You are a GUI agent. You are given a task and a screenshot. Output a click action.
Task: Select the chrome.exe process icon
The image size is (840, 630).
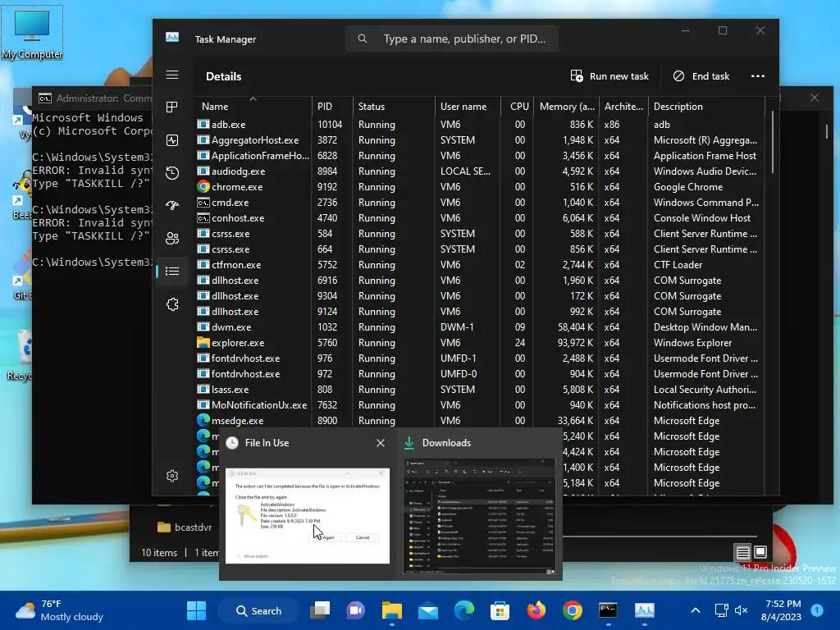203,186
